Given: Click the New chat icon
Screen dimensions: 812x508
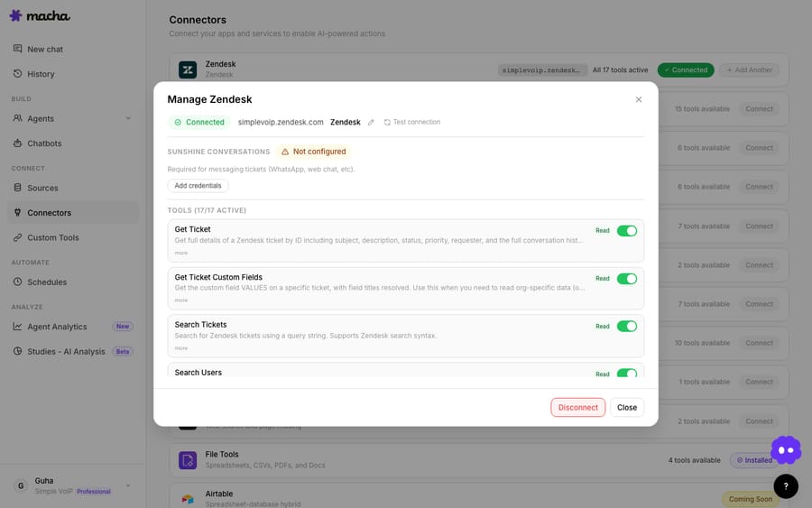Looking at the screenshot, I should (x=18, y=49).
